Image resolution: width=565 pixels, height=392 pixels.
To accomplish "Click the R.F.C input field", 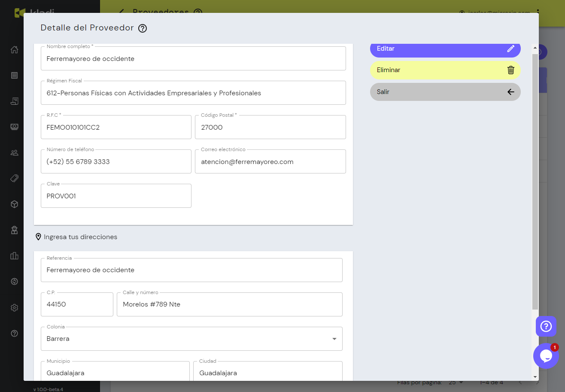I will (116, 128).
